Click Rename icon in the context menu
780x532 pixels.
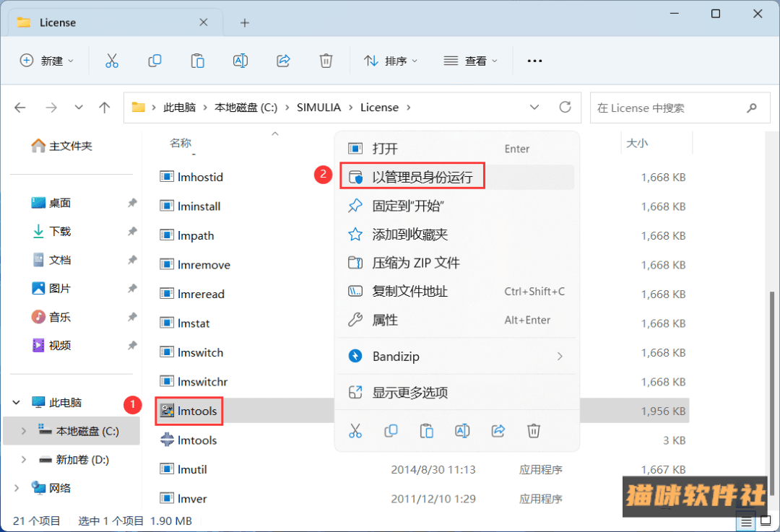coord(462,430)
